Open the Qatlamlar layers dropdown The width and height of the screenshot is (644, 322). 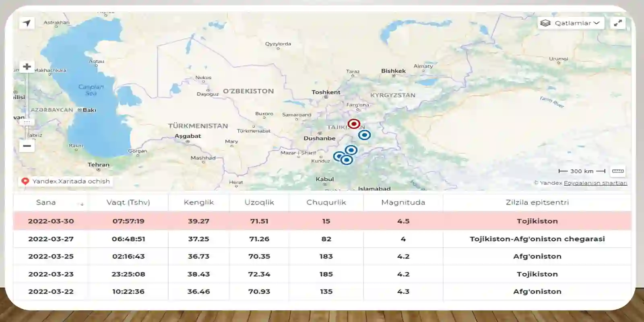point(571,23)
